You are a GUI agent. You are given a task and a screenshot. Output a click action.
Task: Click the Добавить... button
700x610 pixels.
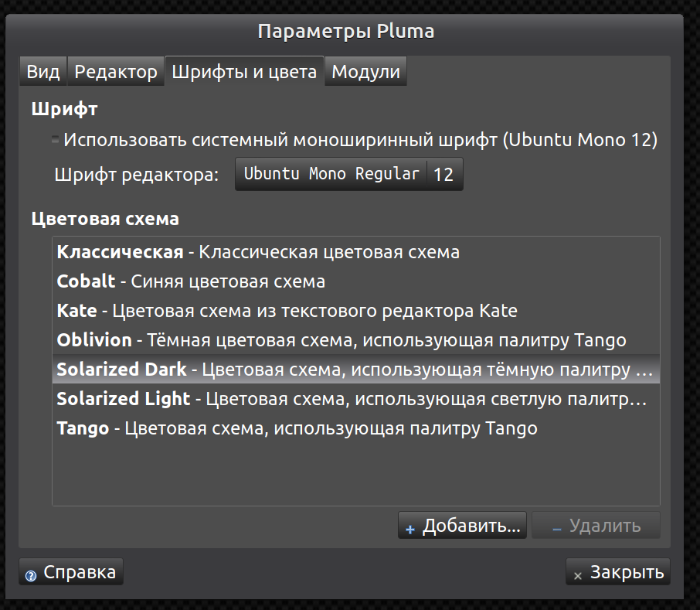click(x=462, y=526)
